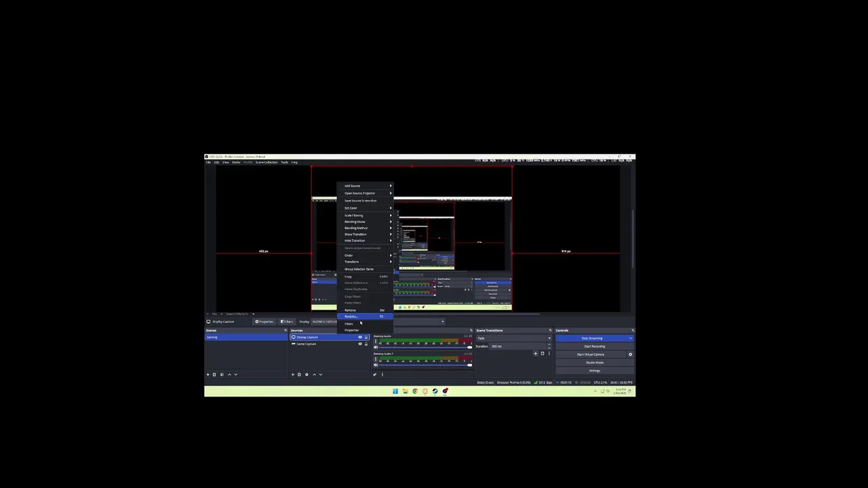Open Settings from the Controls dock
The image size is (868, 488).
pos(595,371)
